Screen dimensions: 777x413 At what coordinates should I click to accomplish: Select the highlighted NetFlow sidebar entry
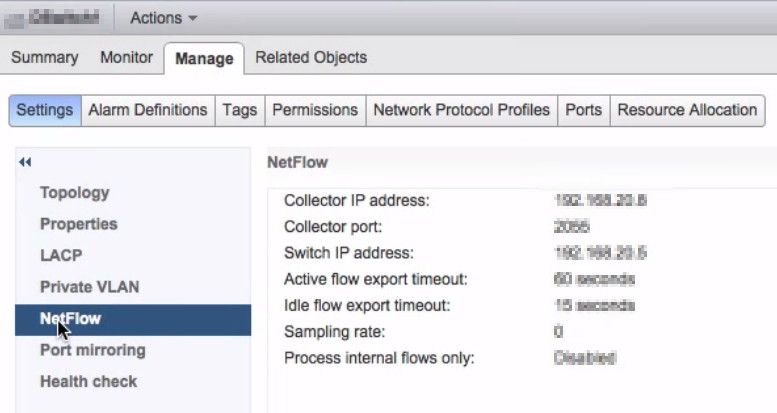click(70, 319)
